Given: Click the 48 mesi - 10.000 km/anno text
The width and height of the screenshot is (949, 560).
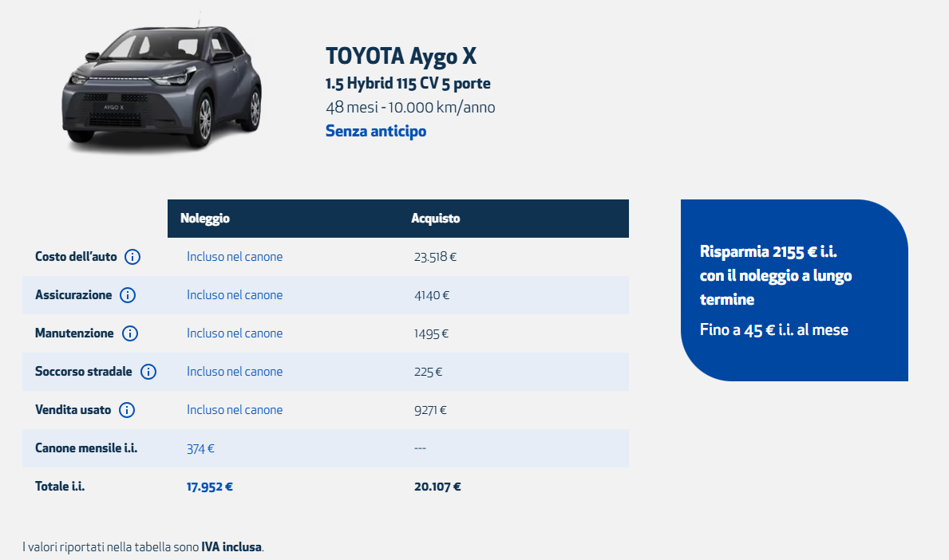Looking at the screenshot, I should point(410,108).
